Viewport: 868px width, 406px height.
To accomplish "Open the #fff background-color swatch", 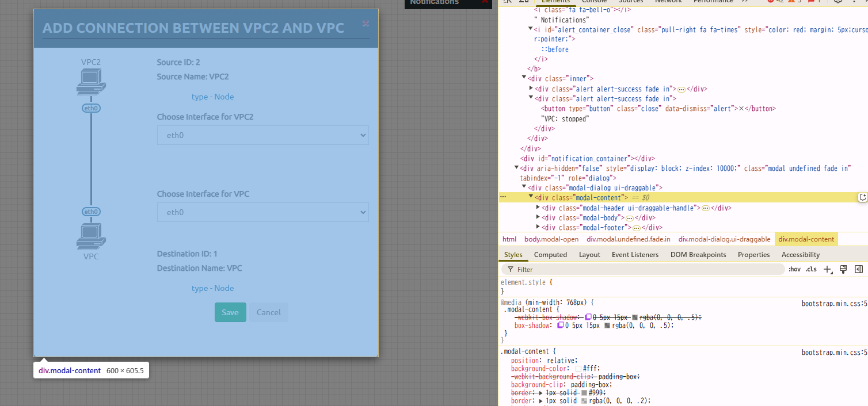I will click(578, 369).
